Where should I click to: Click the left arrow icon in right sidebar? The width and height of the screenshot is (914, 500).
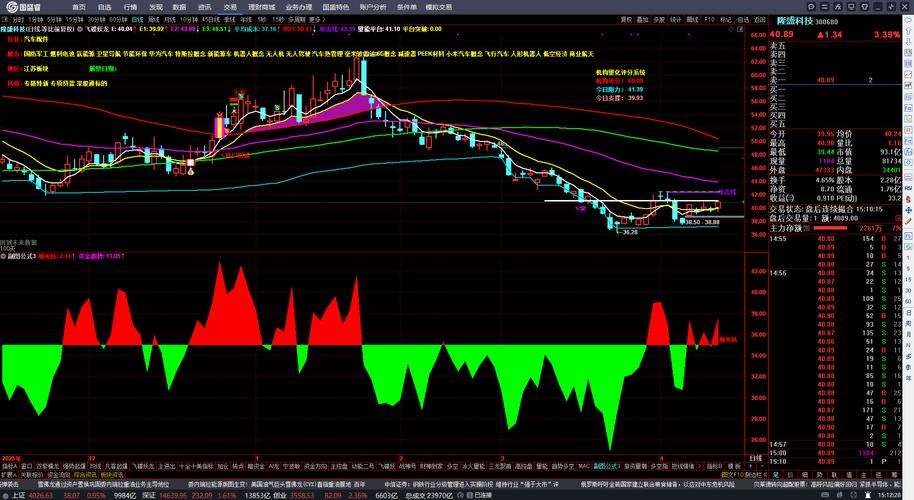pyautogui.click(x=908, y=20)
